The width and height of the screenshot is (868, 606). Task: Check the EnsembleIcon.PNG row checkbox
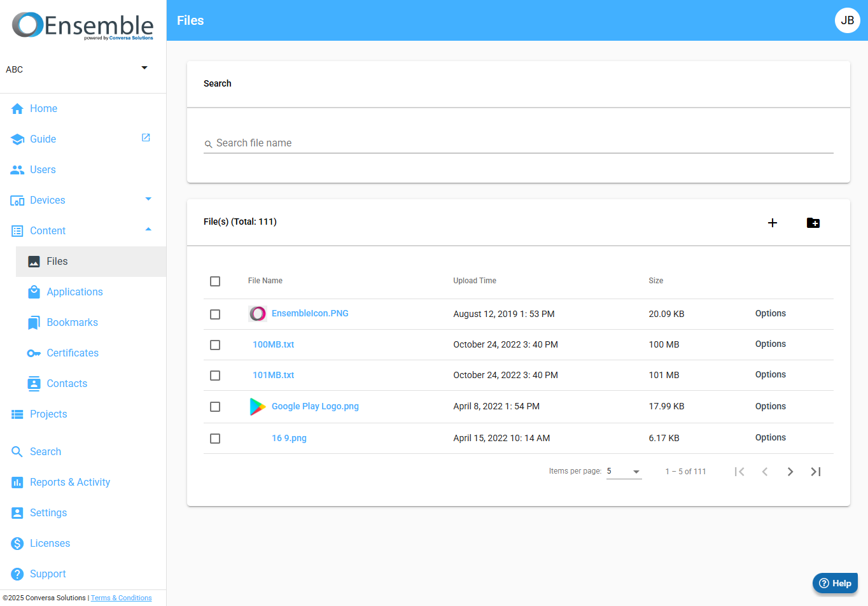click(215, 314)
